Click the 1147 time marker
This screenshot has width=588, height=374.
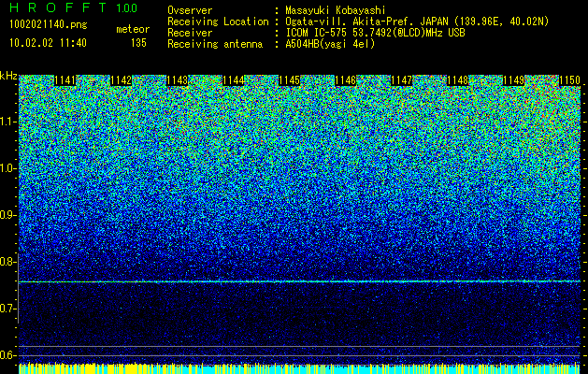coord(402,80)
